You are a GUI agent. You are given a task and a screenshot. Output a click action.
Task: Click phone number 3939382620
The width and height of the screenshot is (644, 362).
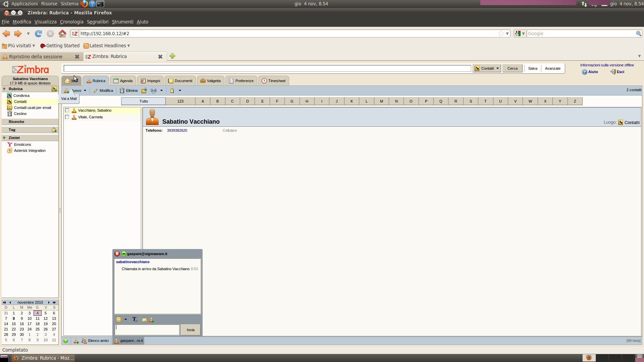[x=177, y=131]
